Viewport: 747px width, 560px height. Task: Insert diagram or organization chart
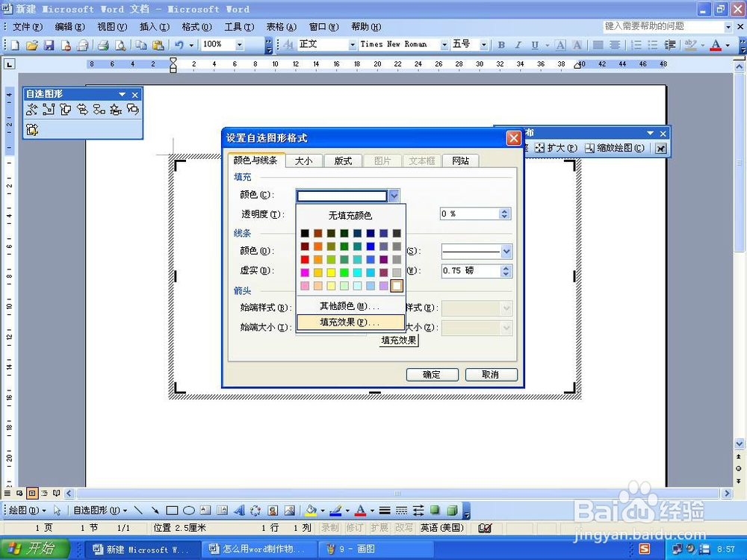(255, 511)
